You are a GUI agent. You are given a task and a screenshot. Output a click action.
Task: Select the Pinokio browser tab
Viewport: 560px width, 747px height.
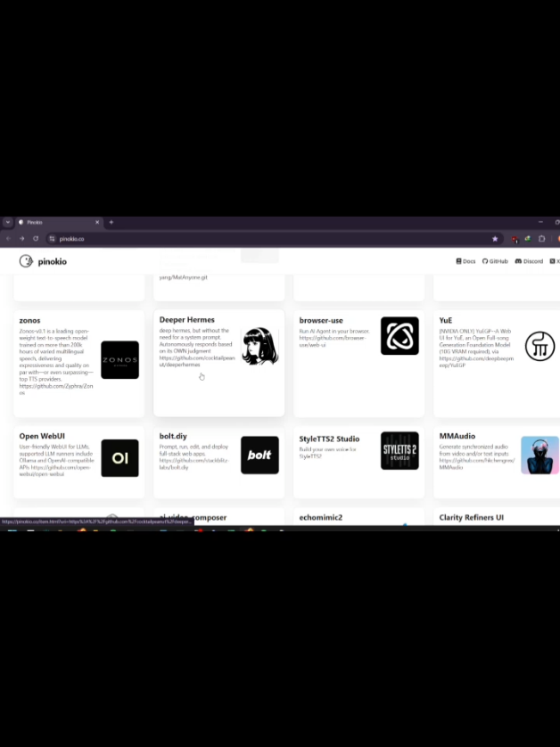click(x=58, y=223)
